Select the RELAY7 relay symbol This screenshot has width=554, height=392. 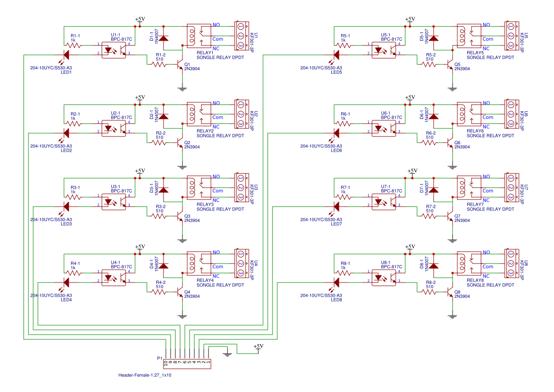[469, 187]
